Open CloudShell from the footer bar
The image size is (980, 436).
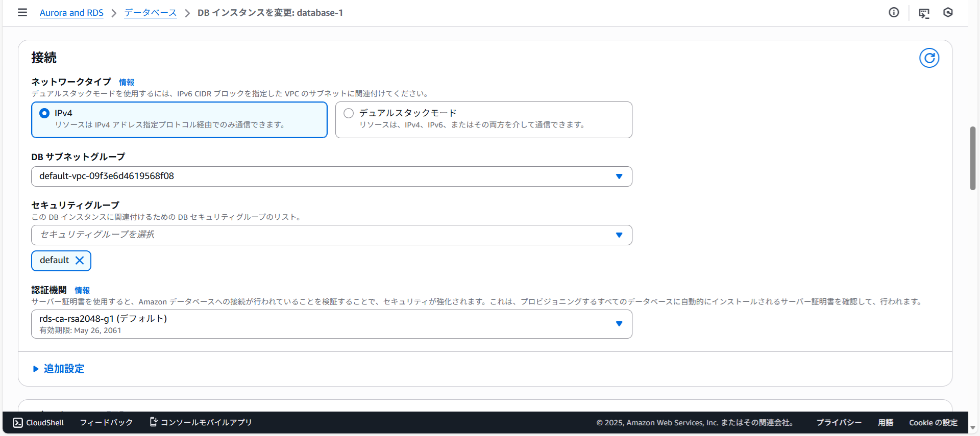click(39, 423)
